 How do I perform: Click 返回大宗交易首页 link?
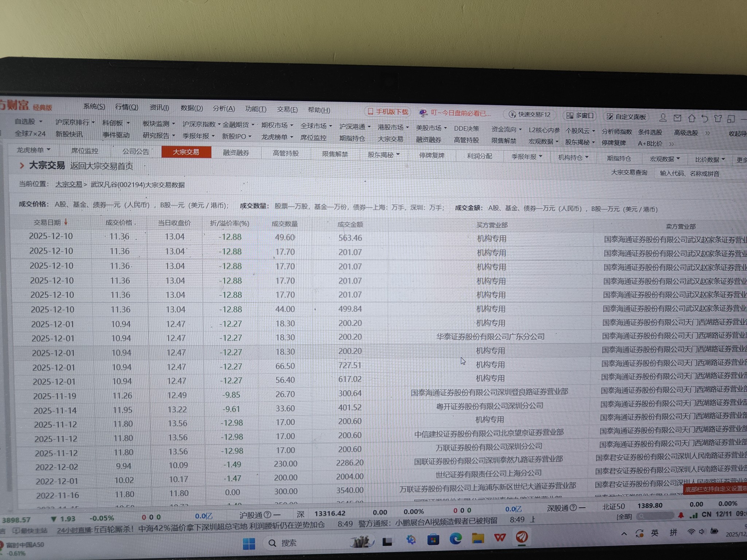point(101,166)
